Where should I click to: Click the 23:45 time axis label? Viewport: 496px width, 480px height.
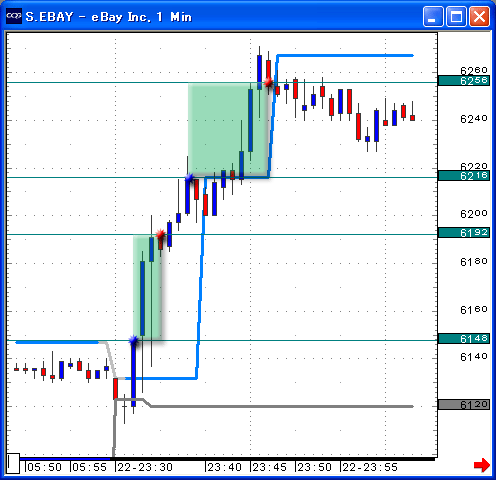point(269,467)
